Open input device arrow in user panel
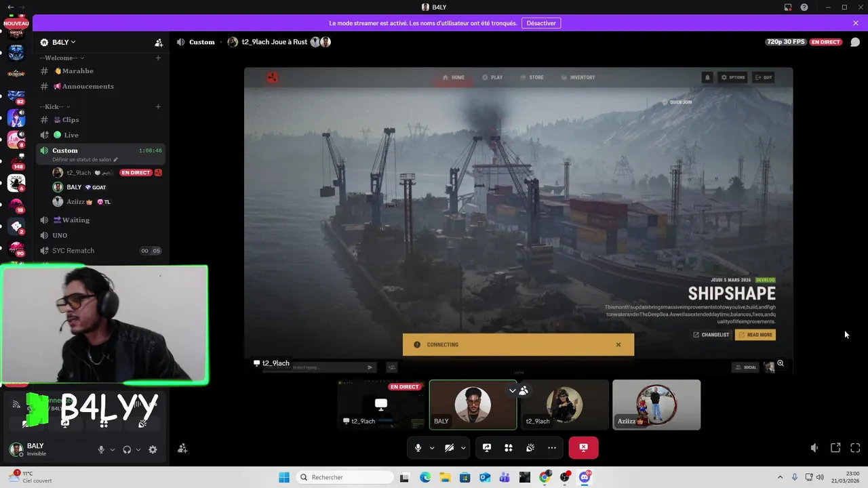This screenshot has width=868, height=488. (112, 449)
